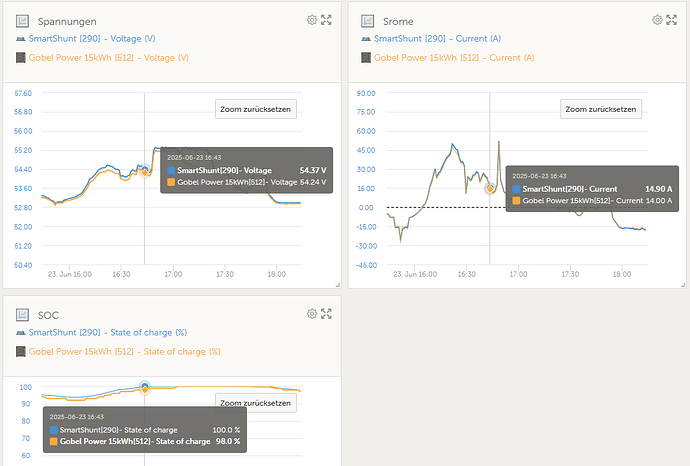The width and height of the screenshot is (690, 466).
Task: Click the orange data point on SOC chart
Action: [x=145, y=389]
